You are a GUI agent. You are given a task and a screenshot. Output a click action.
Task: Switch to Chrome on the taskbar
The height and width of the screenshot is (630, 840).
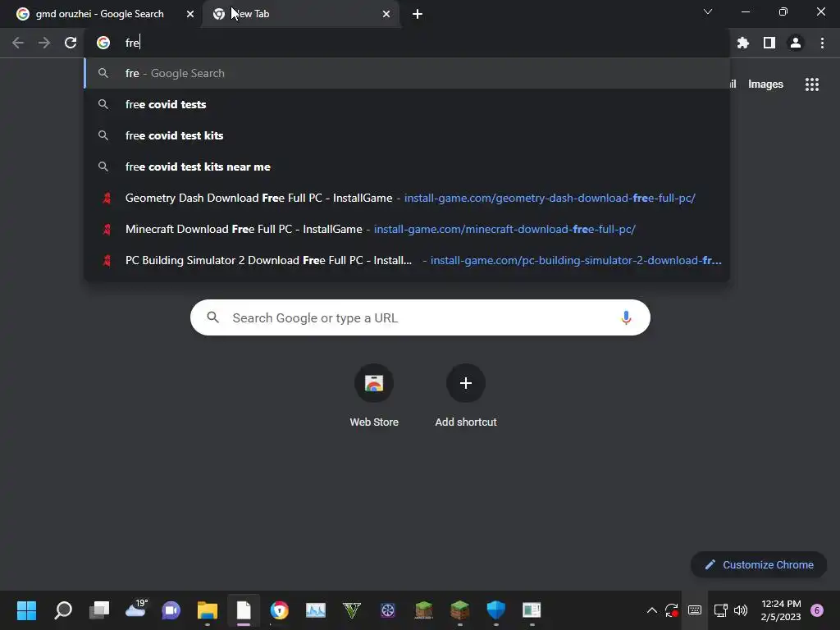280,610
